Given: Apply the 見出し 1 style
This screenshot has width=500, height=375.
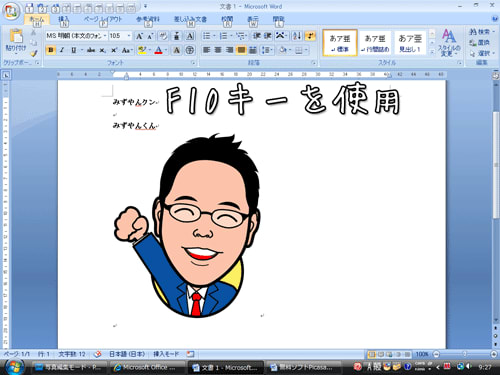Looking at the screenshot, I should [410, 43].
